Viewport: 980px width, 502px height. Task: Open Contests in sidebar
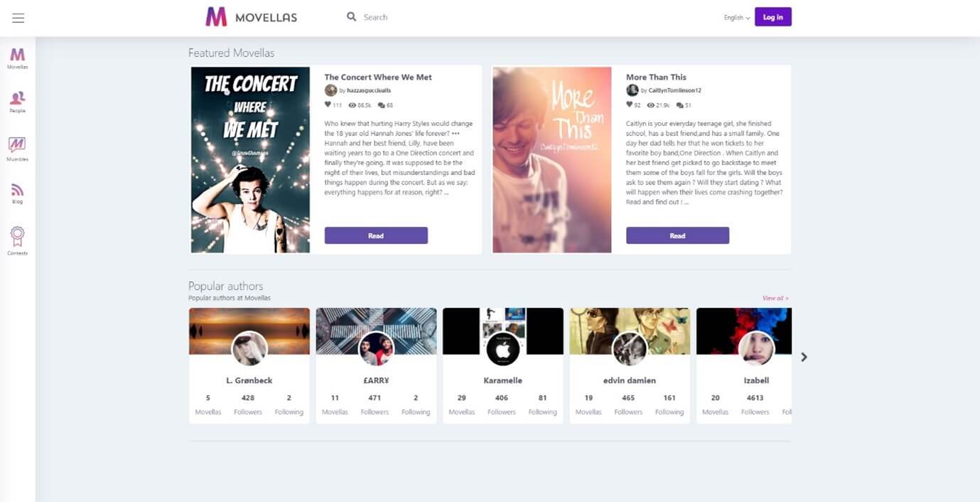pyautogui.click(x=18, y=240)
